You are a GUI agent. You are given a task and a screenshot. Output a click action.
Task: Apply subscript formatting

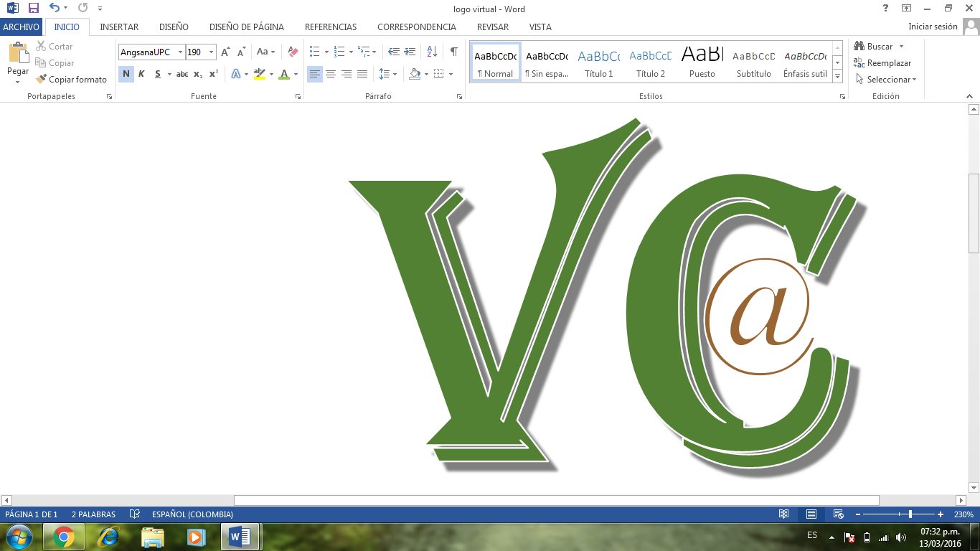pyautogui.click(x=198, y=74)
